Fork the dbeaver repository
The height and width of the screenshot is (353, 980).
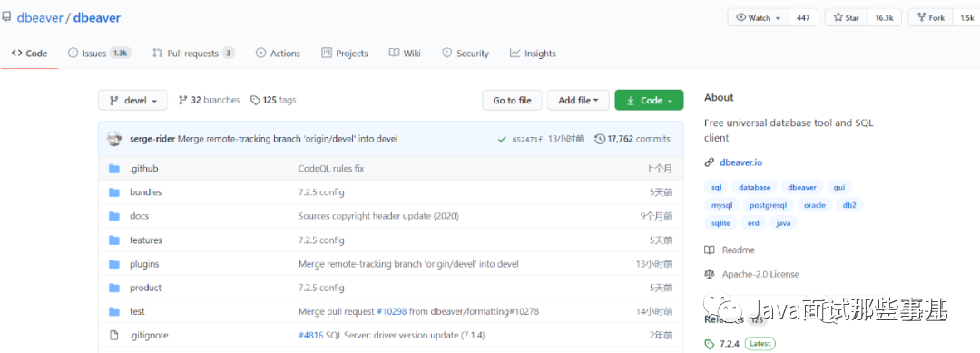(931, 17)
